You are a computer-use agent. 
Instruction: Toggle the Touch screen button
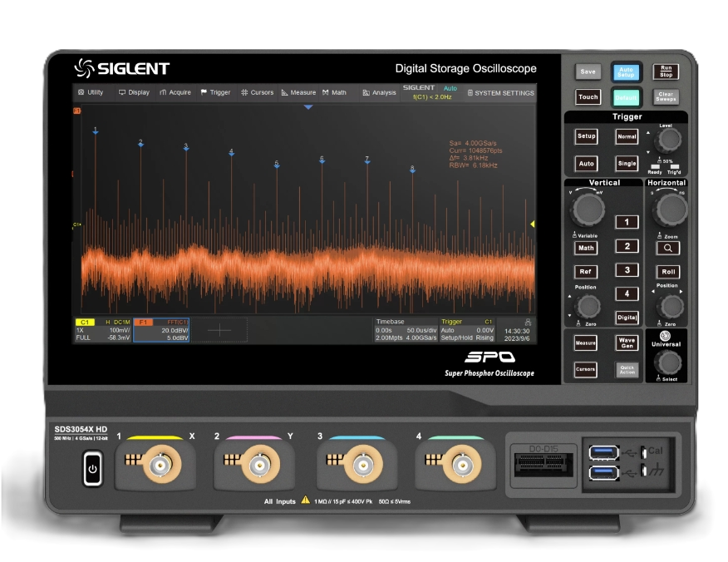pos(588,97)
